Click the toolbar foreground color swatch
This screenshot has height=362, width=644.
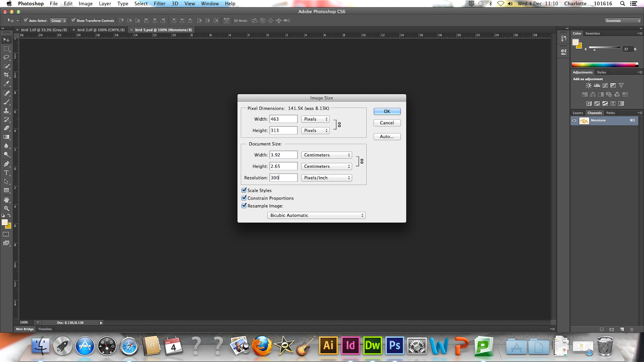click(x=4, y=222)
